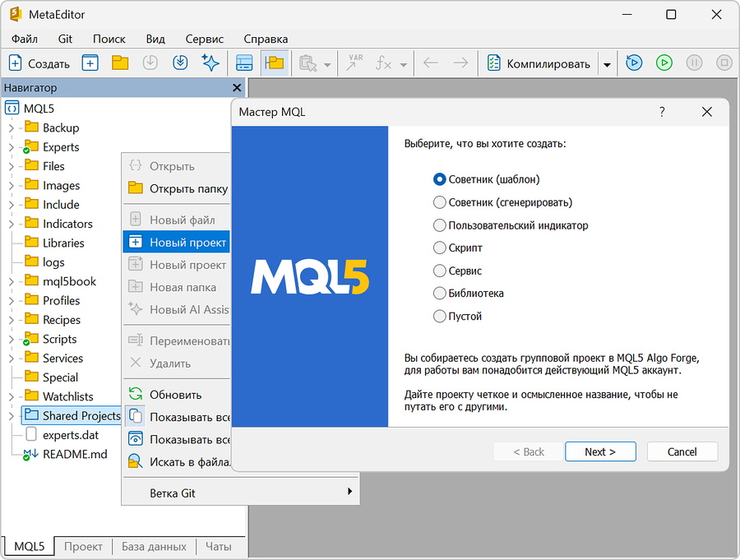Expand the Backup folder in Navigator
This screenshot has height=560, width=740.
point(12,128)
